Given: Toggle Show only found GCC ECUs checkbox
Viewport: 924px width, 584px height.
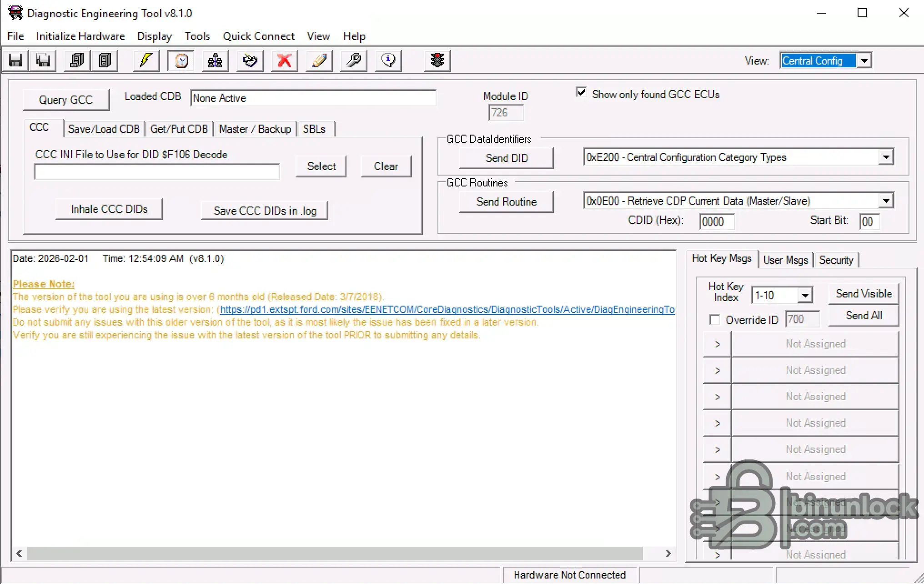Looking at the screenshot, I should click(x=581, y=93).
